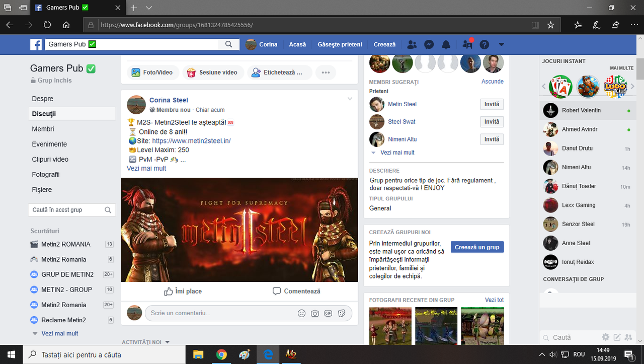Invite Metin Steel to the group
The image size is (644, 364).
tap(492, 104)
